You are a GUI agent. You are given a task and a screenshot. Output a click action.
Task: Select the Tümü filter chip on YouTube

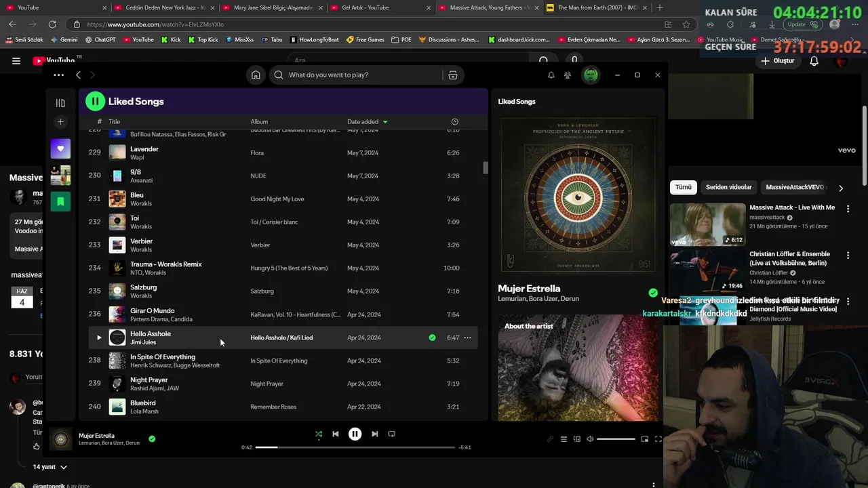(684, 188)
